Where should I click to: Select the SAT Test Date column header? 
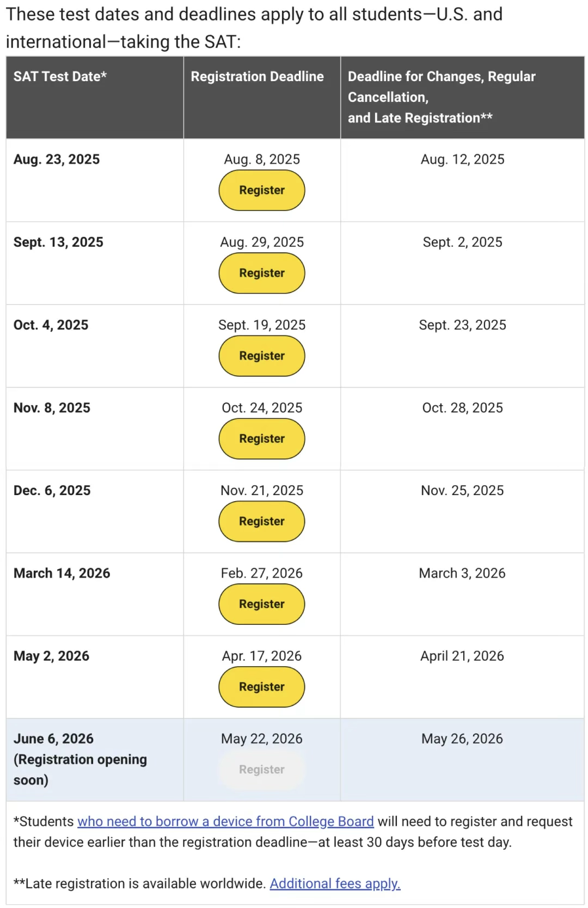coord(60,76)
